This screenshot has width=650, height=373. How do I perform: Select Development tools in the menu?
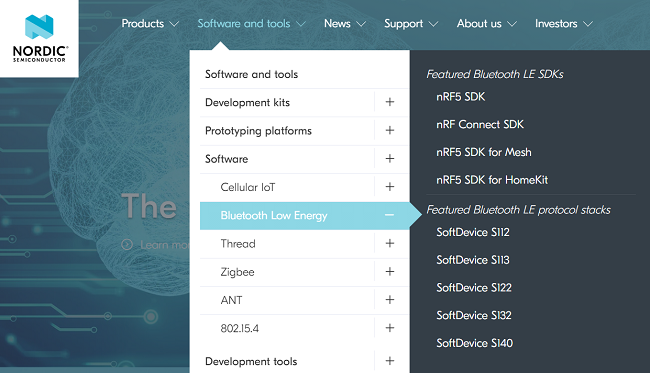click(251, 361)
